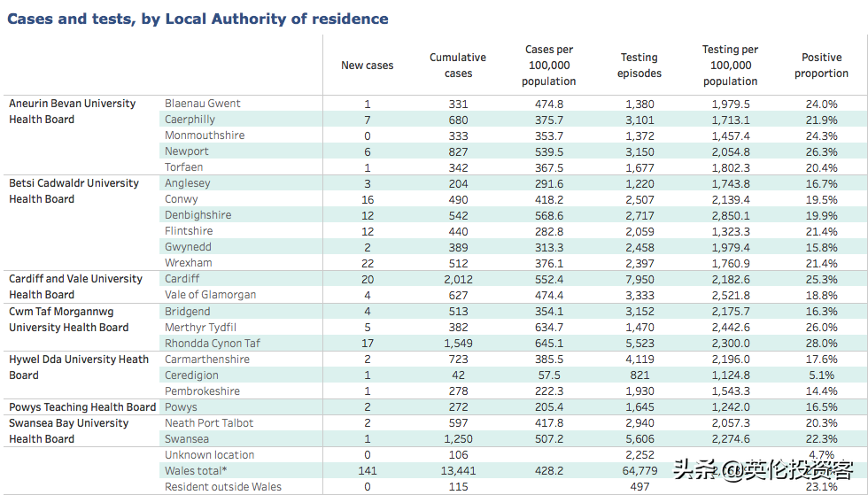Click 'Betsi Cadwaldr University Health Board' label
This screenshot has height=495, width=868.
[74, 191]
